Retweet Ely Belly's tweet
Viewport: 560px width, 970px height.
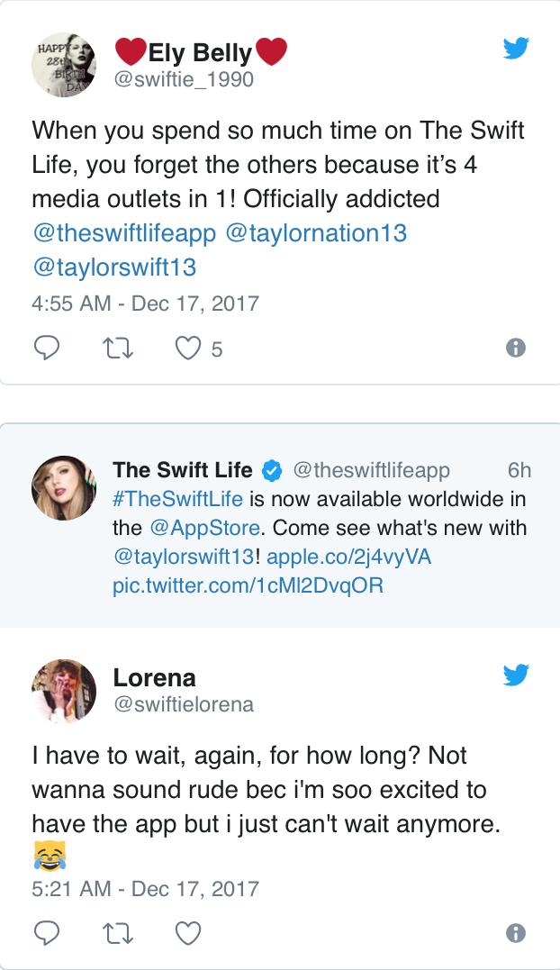[x=115, y=349]
